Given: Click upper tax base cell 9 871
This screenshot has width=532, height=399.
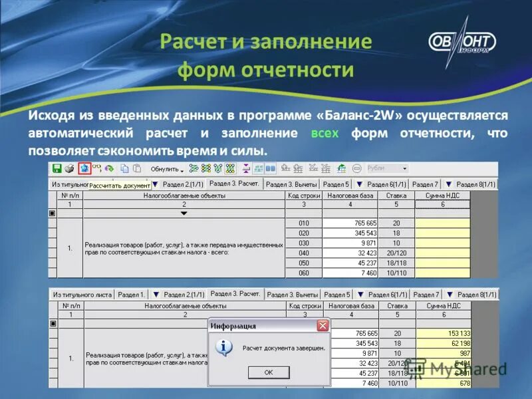Looking at the screenshot, I should [350, 243].
